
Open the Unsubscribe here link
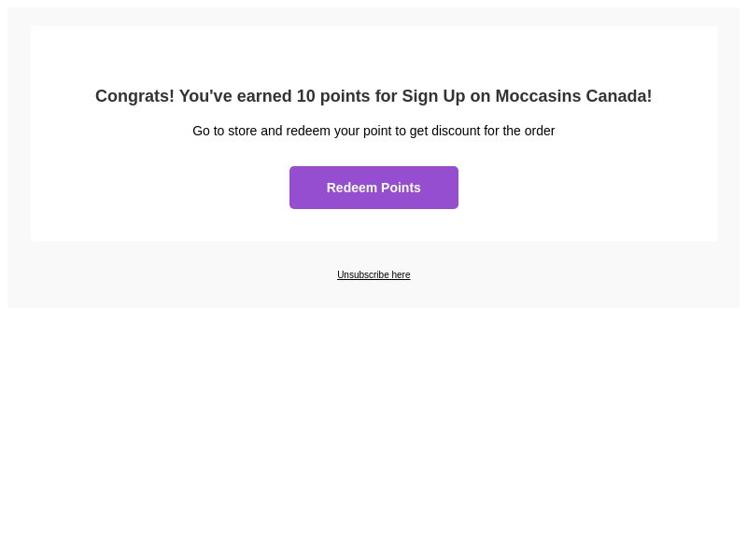(373, 274)
